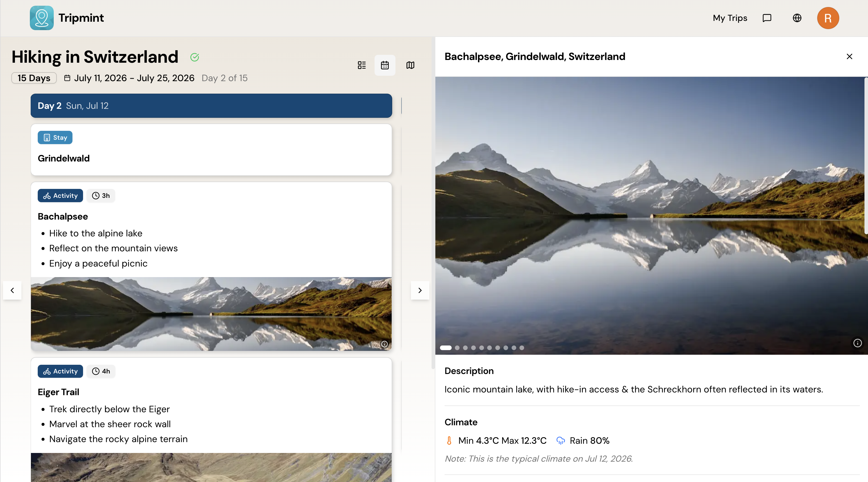Switch to list view layout

tap(362, 65)
